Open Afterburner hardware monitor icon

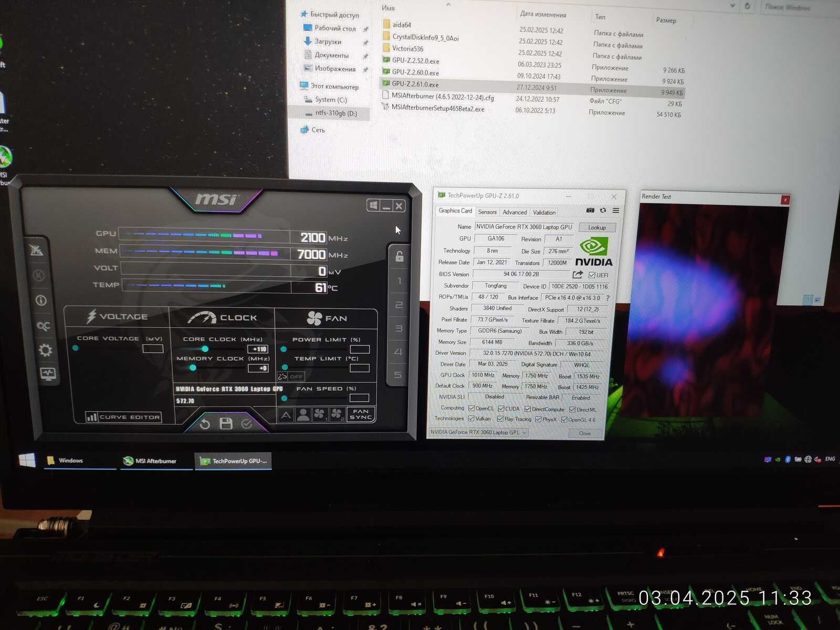(x=48, y=374)
